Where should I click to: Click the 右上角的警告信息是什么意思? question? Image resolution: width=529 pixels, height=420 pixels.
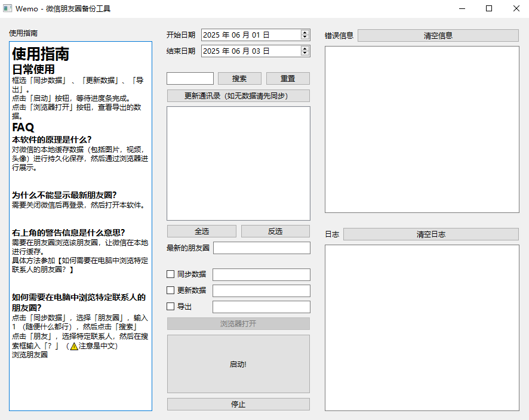coord(69,233)
